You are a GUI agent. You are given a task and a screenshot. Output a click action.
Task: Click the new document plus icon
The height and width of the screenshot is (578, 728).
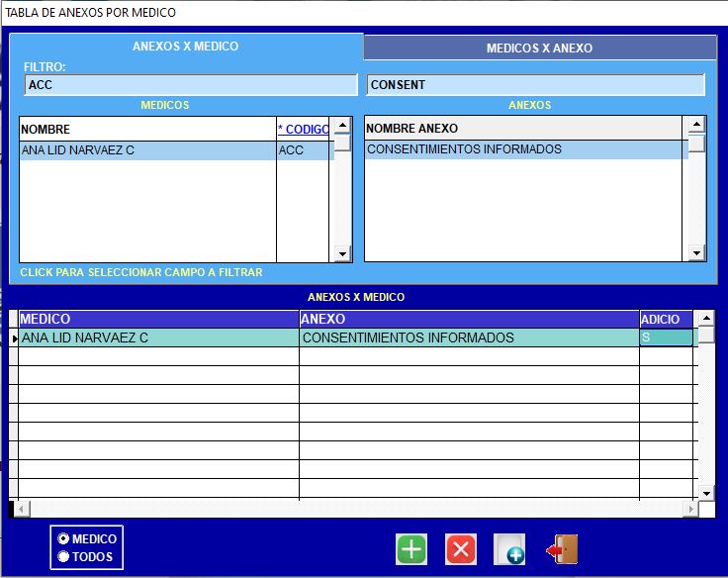click(509, 549)
